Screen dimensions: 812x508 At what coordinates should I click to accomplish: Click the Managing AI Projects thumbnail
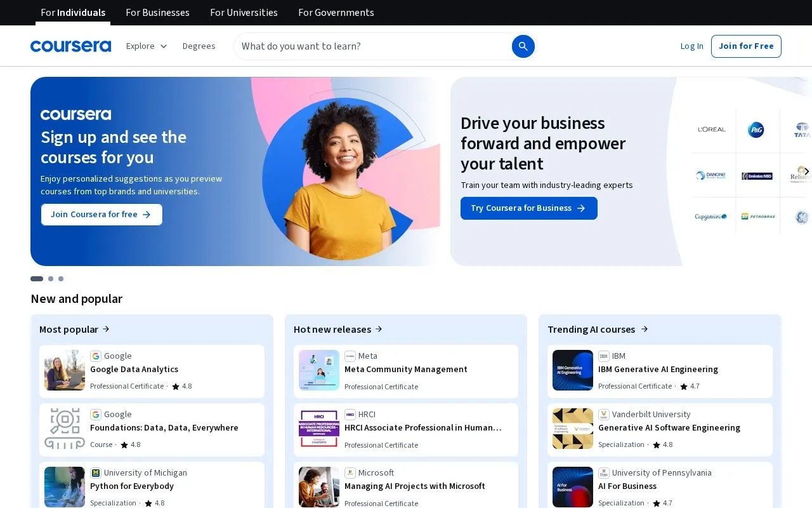click(x=319, y=487)
